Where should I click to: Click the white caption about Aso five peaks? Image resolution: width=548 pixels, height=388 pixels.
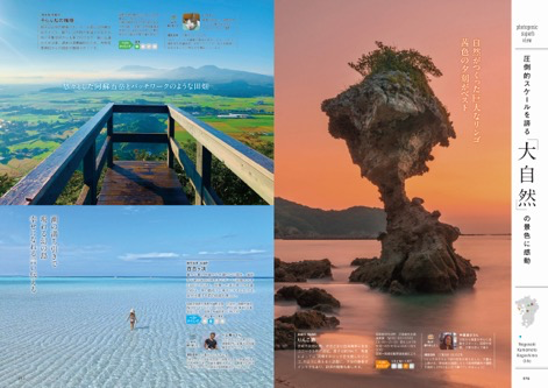137,86
